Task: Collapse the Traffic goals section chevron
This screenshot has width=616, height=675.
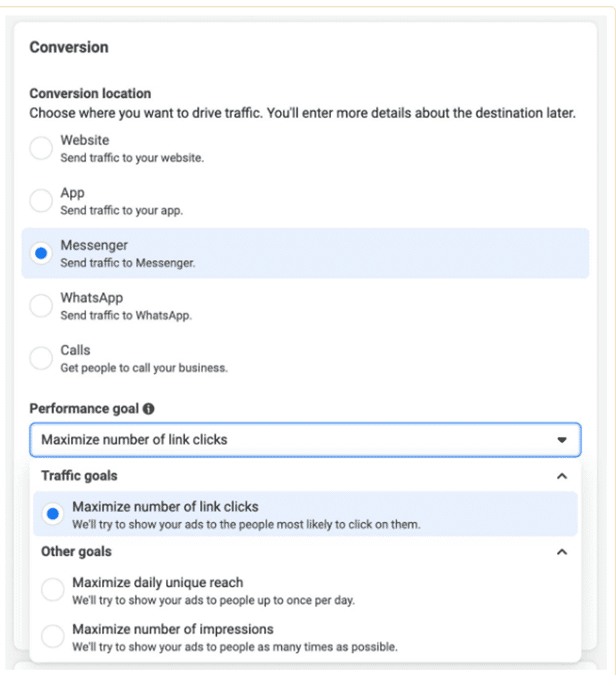Action: point(562,476)
